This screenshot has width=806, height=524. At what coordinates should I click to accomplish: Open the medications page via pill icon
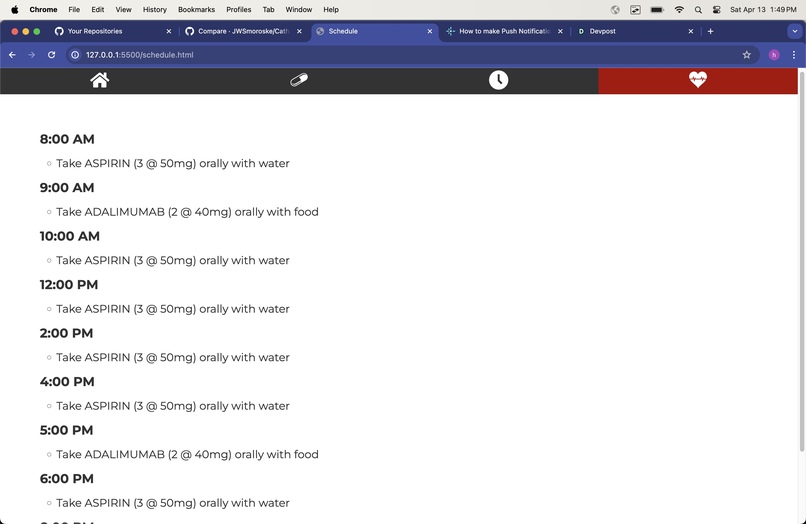(x=299, y=80)
